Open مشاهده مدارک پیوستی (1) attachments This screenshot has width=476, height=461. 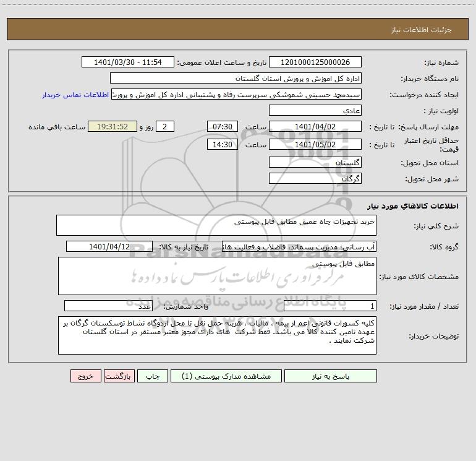[x=226, y=376]
